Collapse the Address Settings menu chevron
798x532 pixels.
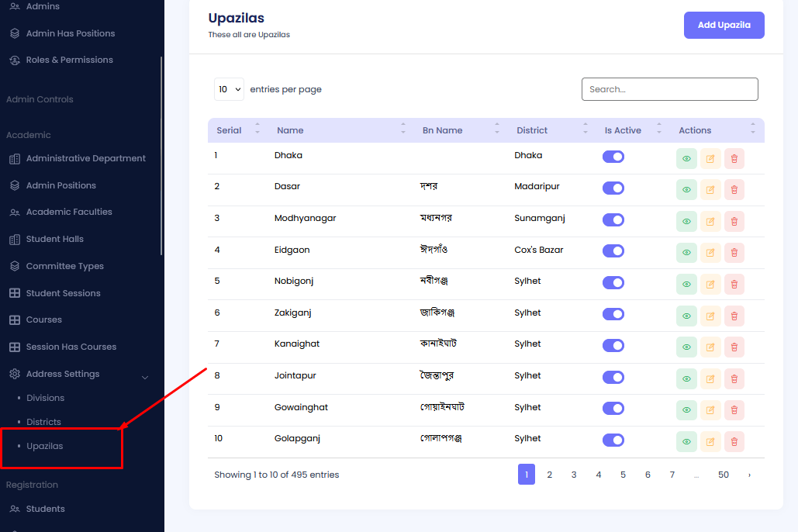tap(145, 378)
